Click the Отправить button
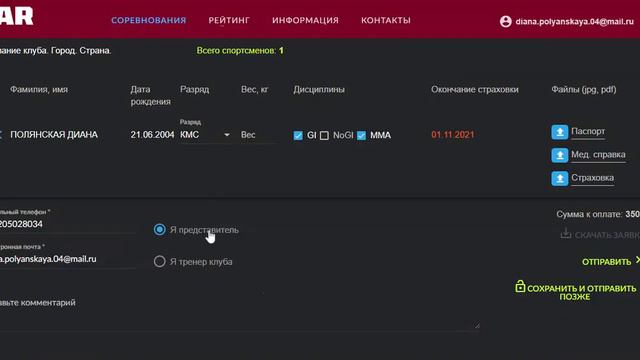The width and height of the screenshot is (640, 360). pyautogui.click(x=610, y=262)
